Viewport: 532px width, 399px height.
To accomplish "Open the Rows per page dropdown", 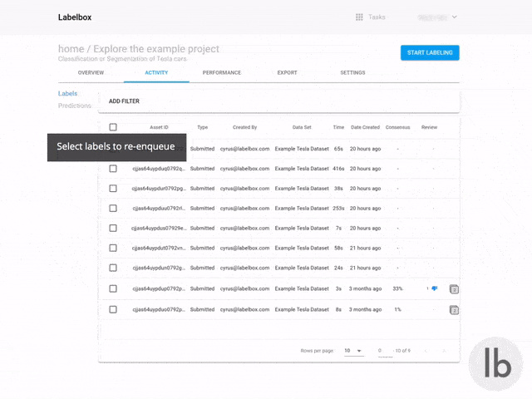I will pyautogui.click(x=353, y=351).
